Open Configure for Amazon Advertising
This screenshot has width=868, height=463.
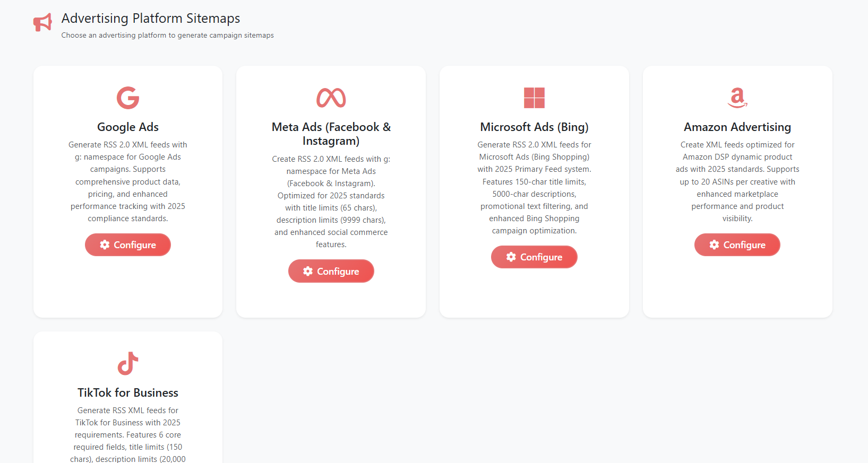click(737, 244)
